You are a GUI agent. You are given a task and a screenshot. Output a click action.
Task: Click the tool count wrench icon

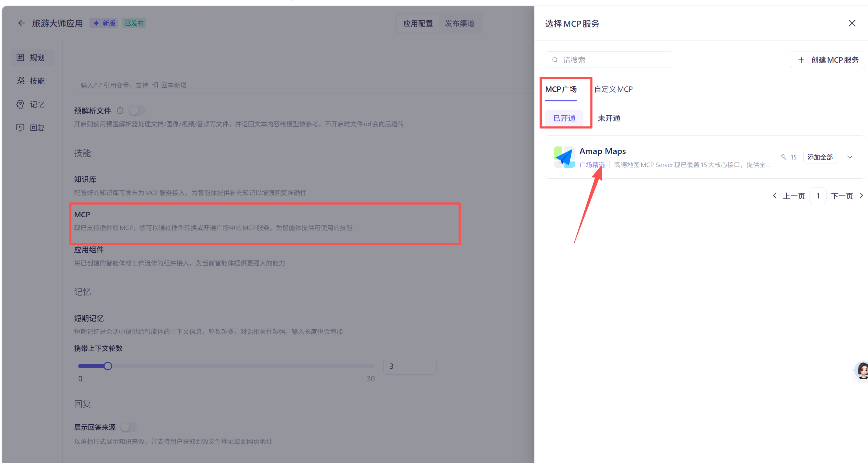pos(783,157)
